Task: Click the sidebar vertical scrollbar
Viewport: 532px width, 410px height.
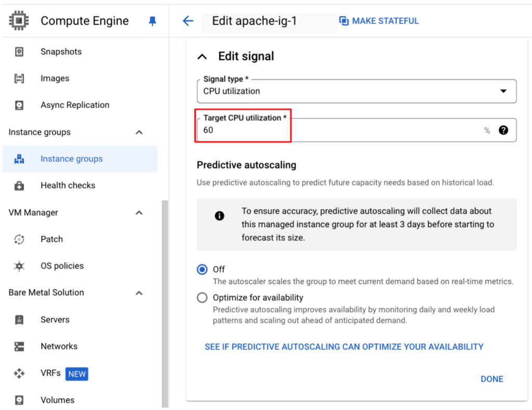Action: (165, 303)
